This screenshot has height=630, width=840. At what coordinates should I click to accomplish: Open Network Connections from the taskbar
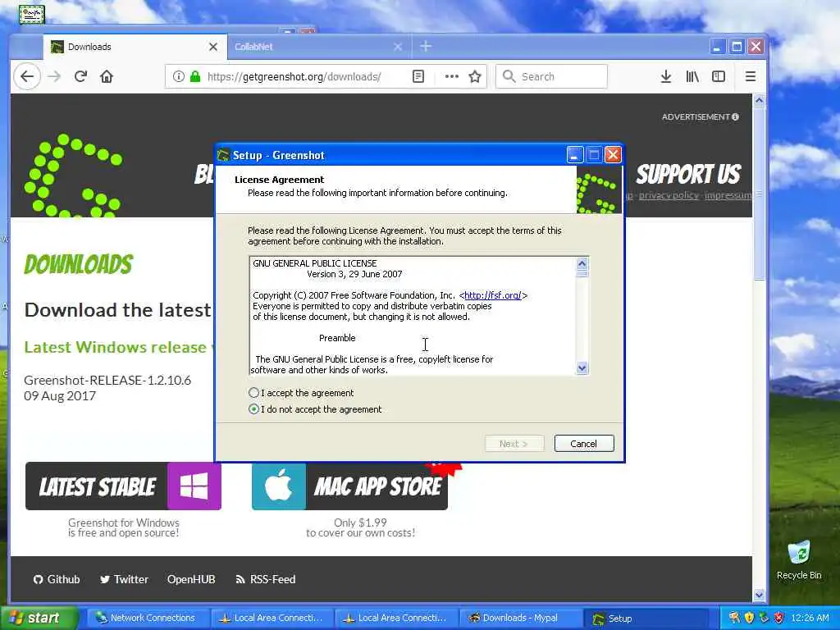coord(148,619)
